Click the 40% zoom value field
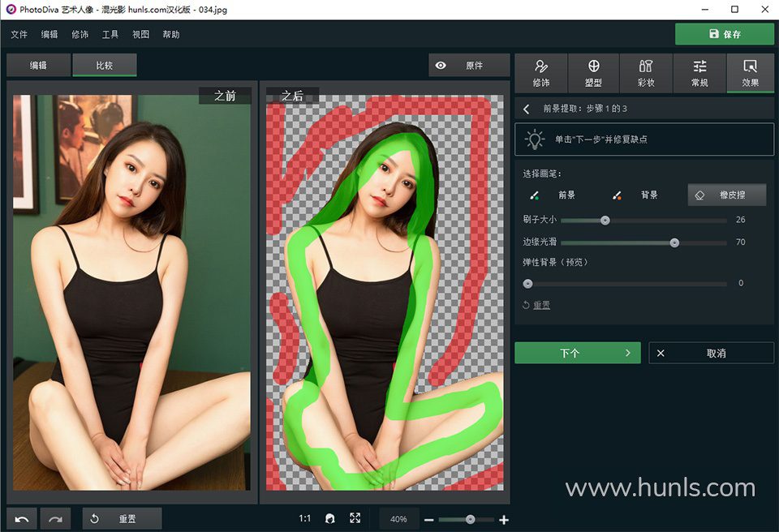Viewport: 779px width, 532px height. [398, 519]
